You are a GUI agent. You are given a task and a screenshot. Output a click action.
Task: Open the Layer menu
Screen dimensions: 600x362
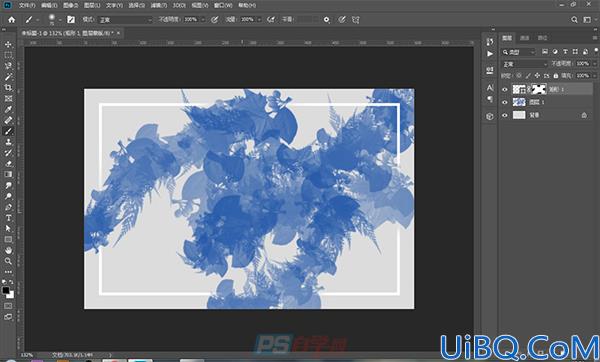(92, 5)
